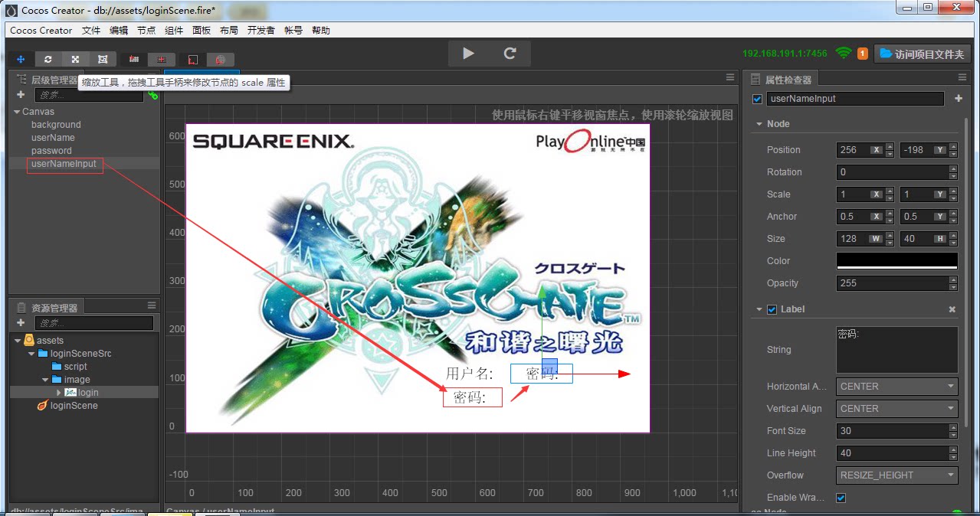The image size is (980, 516).
Task: Choose the world/global coordinate icon
Action: pos(221,59)
